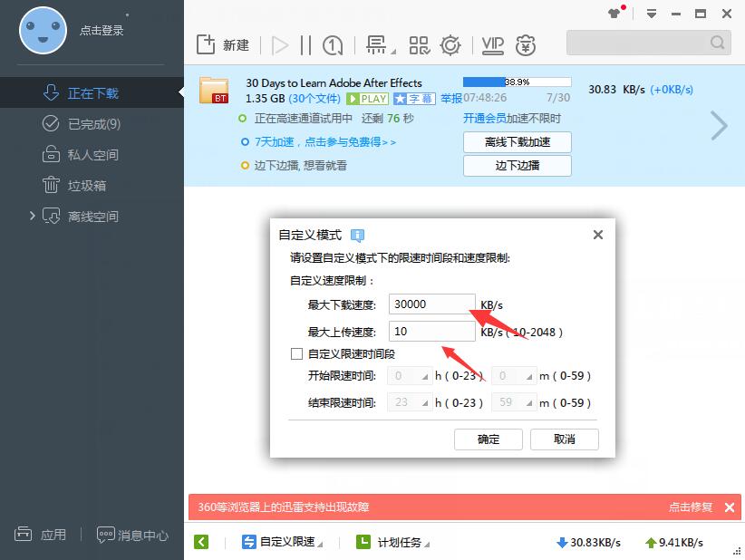Screen dimensions: 745x560
Task: Confirm the dialog with 确定
Action: point(489,439)
